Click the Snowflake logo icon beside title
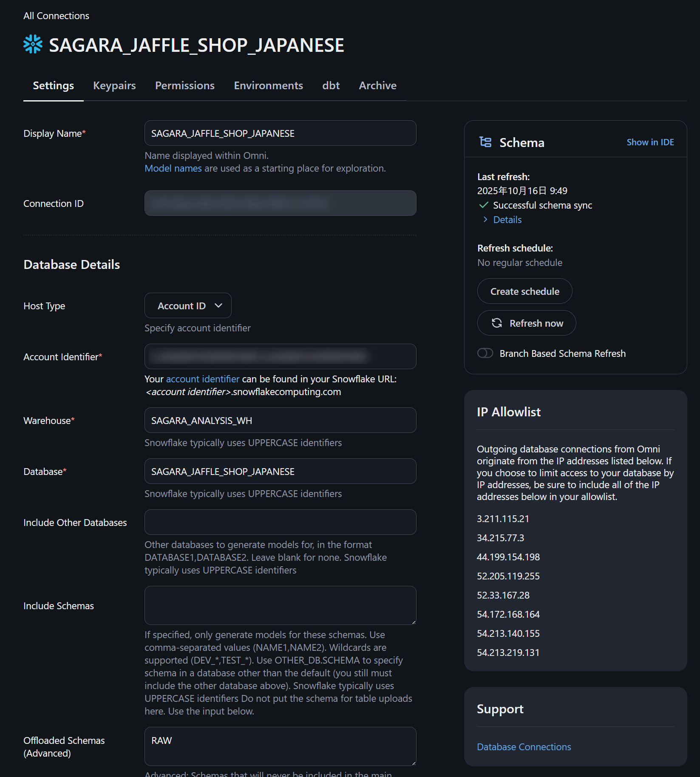This screenshot has width=700, height=777. [x=33, y=45]
